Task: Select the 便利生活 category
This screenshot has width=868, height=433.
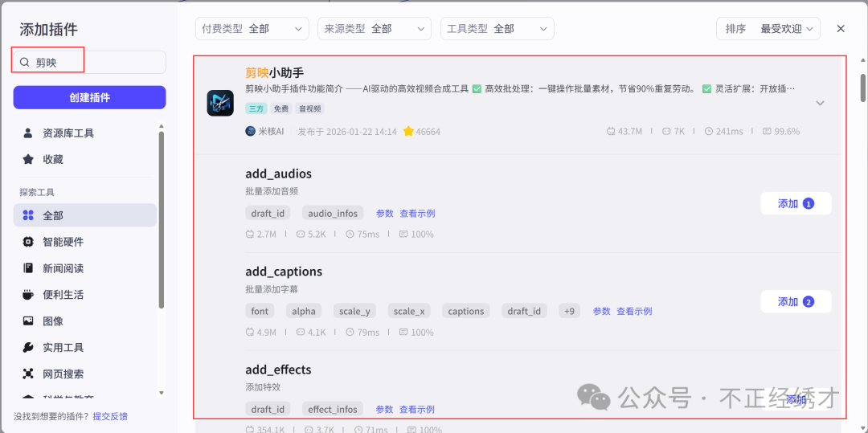Action: (85, 294)
